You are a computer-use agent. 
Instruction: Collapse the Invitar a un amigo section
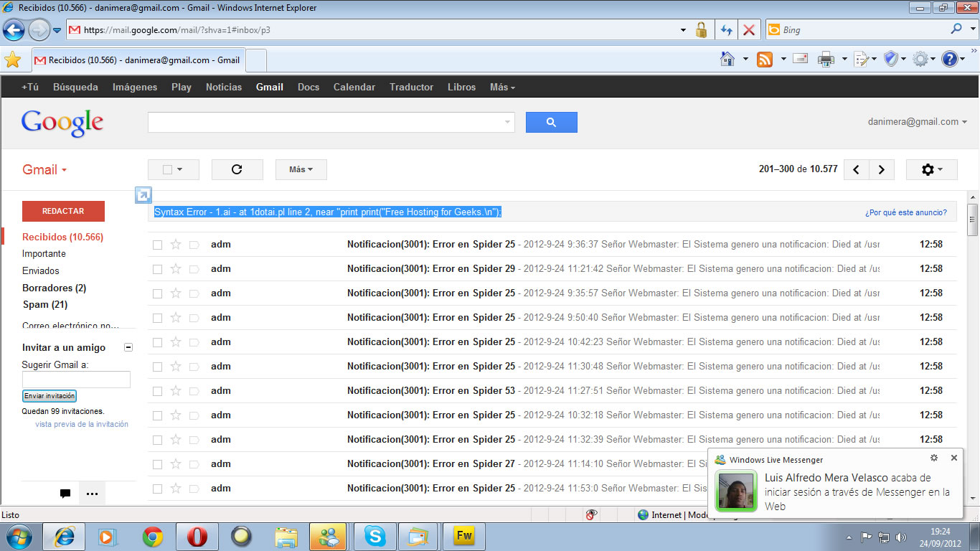[128, 347]
